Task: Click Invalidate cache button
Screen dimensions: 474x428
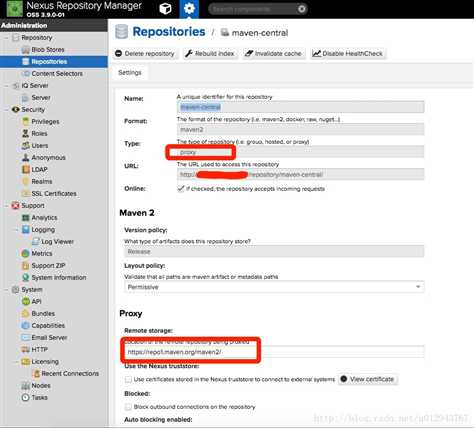Action: [273, 54]
